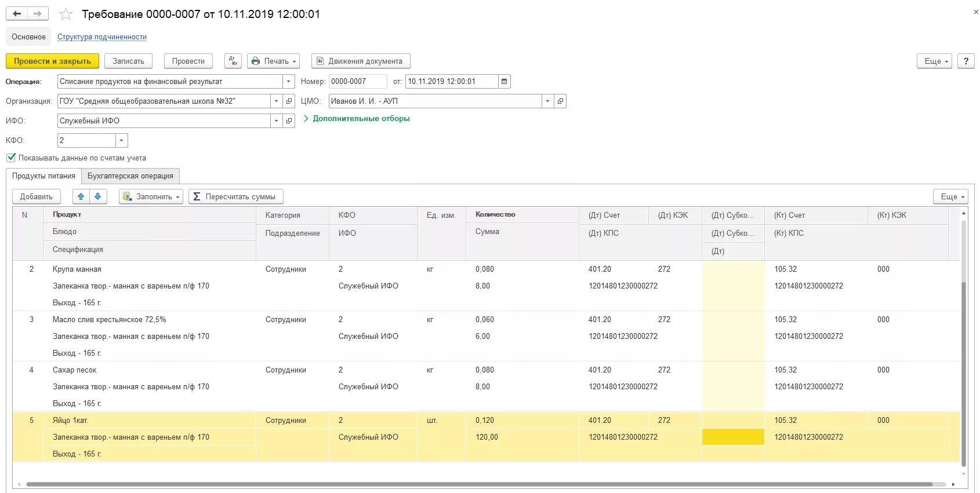Open Движения документа report

[x=361, y=61]
